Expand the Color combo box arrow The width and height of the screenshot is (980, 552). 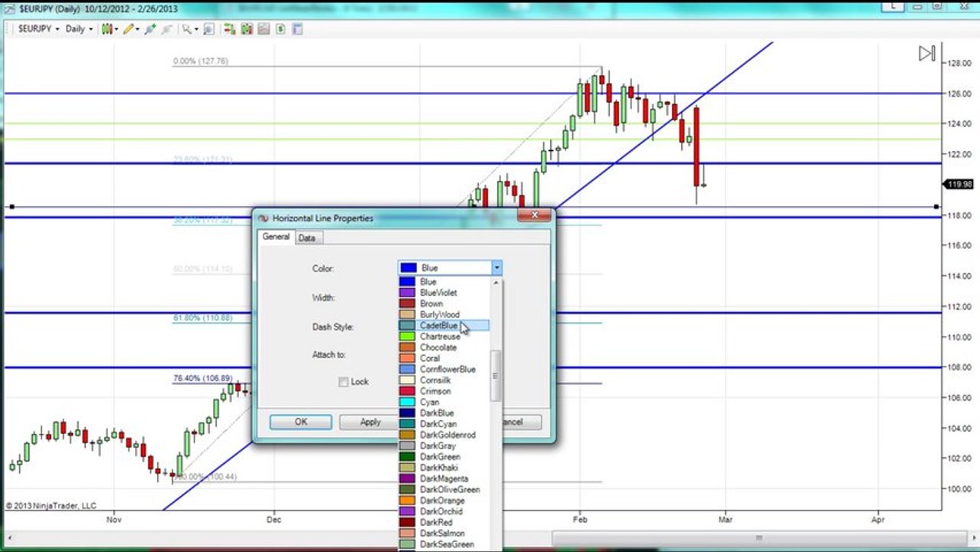[x=497, y=268]
